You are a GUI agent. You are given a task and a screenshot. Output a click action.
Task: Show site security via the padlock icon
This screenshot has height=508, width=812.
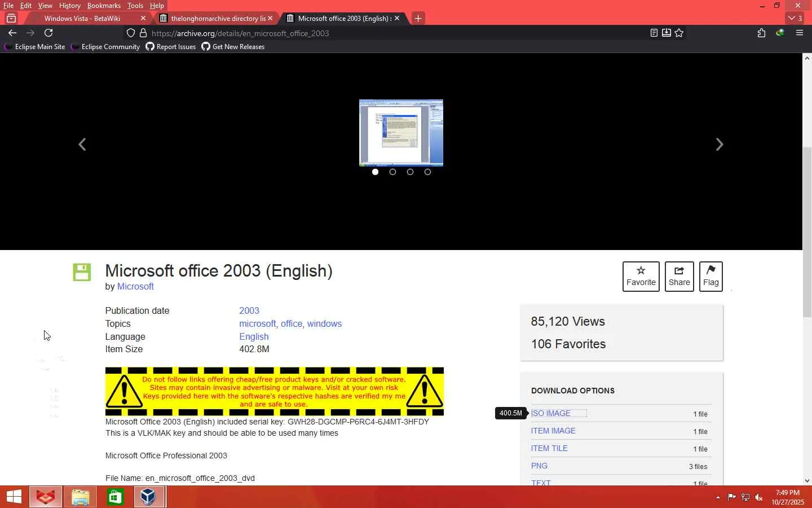click(x=143, y=33)
